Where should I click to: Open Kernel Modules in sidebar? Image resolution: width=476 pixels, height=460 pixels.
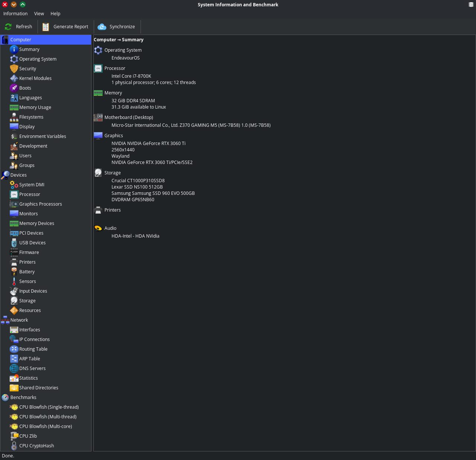pos(35,78)
